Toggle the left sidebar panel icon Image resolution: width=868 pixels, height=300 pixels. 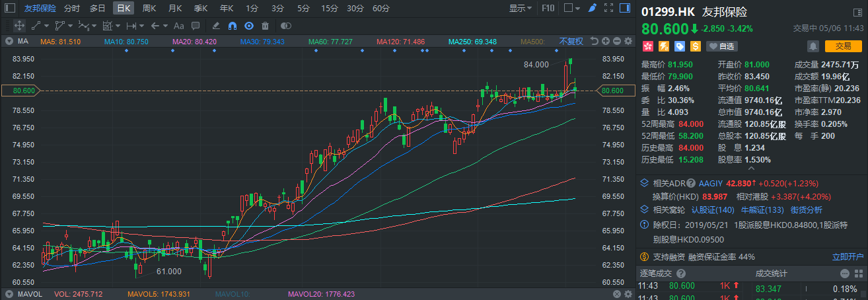click(x=9, y=9)
